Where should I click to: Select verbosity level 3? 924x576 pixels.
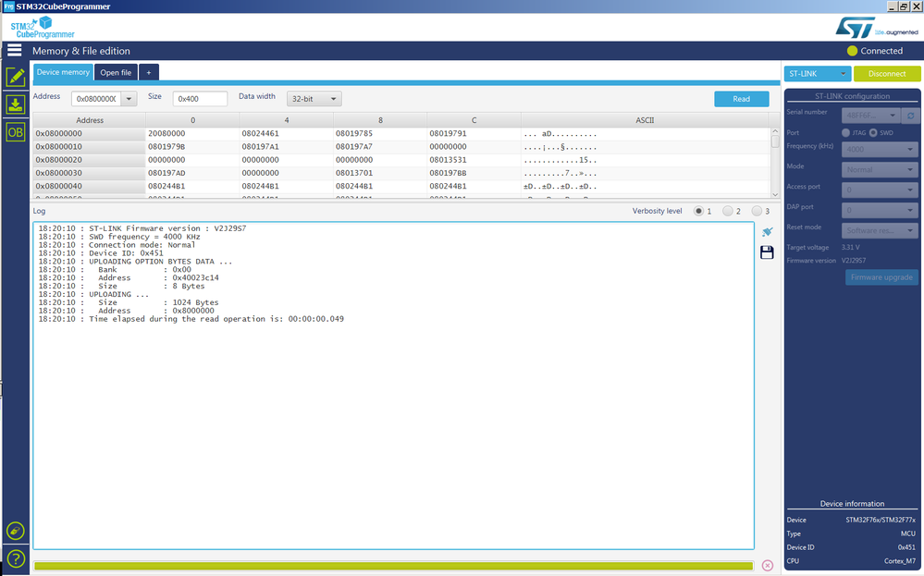(x=757, y=211)
